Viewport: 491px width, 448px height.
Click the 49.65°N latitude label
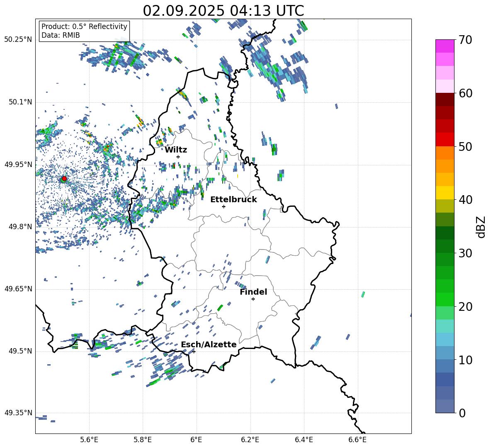pos(18,289)
